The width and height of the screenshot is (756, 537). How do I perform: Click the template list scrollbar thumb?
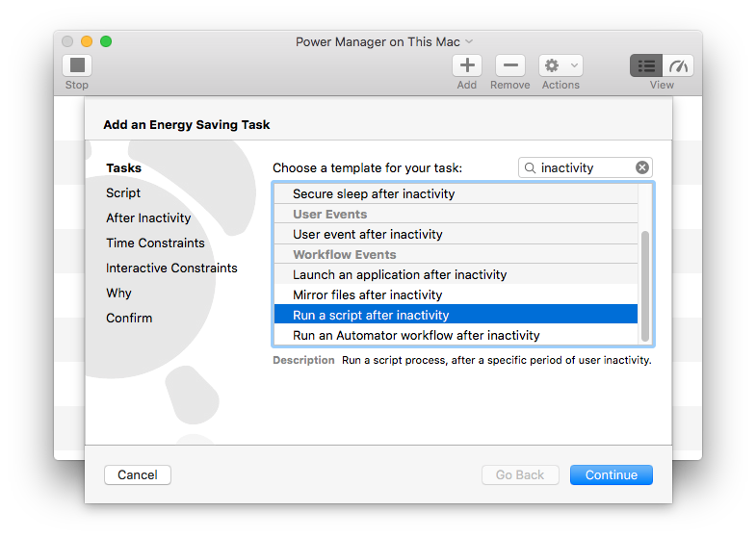(x=645, y=286)
